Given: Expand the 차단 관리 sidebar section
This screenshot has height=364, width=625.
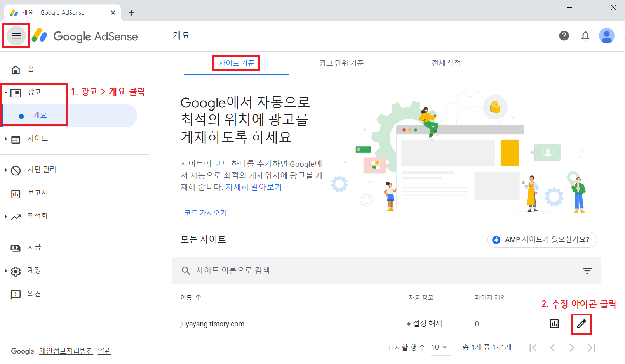Looking at the screenshot, I should (x=6, y=170).
